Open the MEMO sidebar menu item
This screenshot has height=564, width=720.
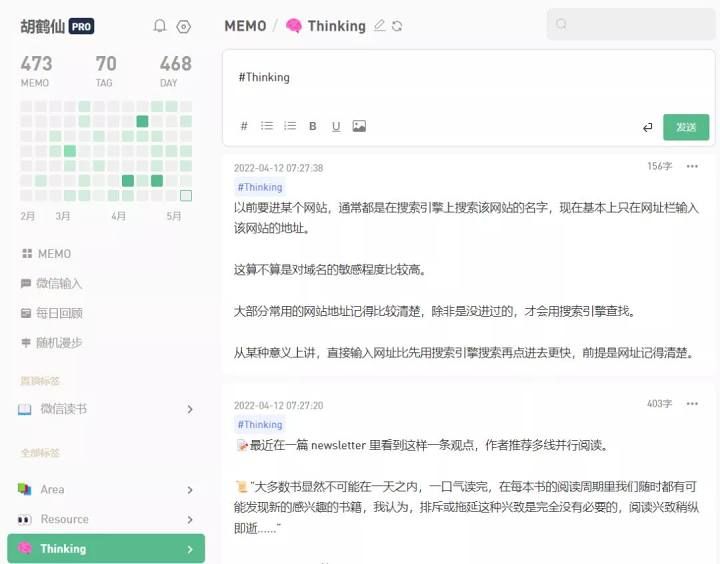point(46,254)
